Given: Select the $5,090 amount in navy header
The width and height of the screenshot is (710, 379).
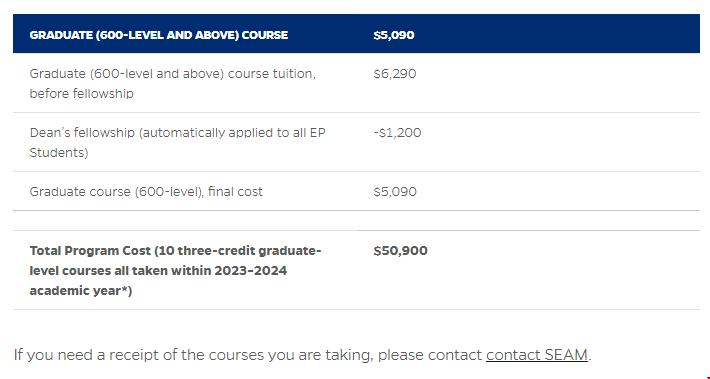Looking at the screenshot, I should 394,35.
